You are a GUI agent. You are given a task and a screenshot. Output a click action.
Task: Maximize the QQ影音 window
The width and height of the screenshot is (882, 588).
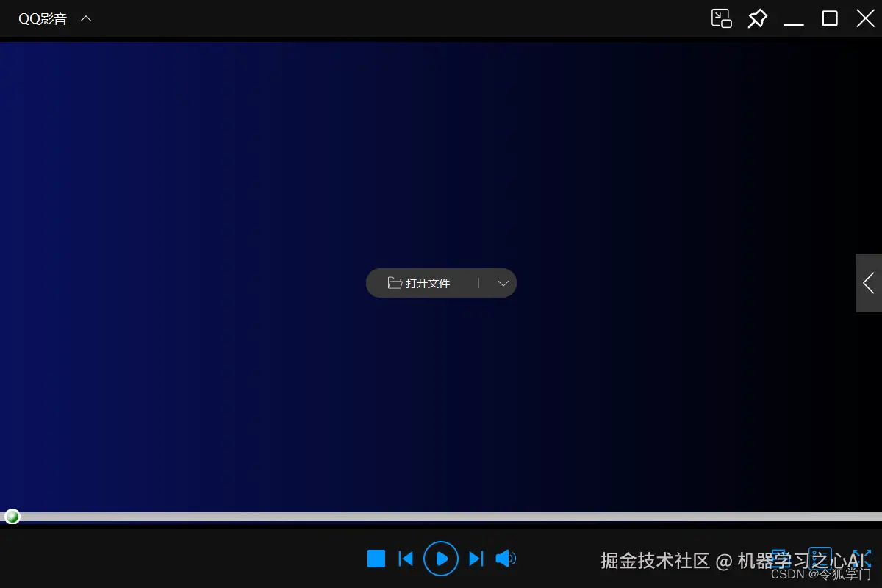coord(829,18)
